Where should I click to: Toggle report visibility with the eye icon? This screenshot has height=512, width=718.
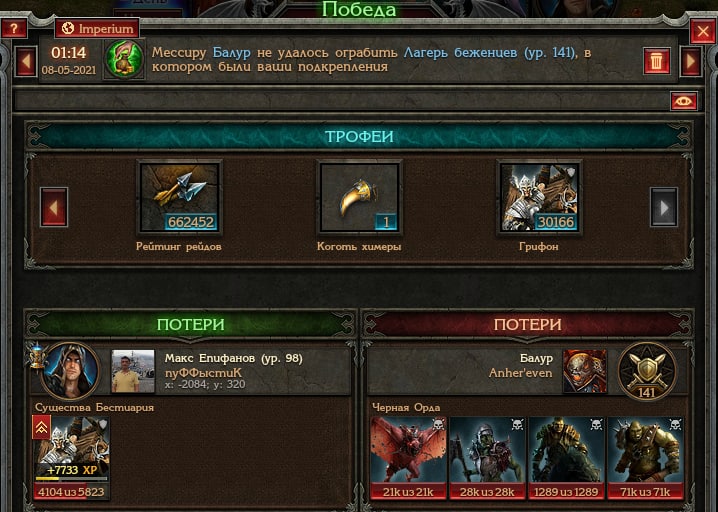(684, 101)
